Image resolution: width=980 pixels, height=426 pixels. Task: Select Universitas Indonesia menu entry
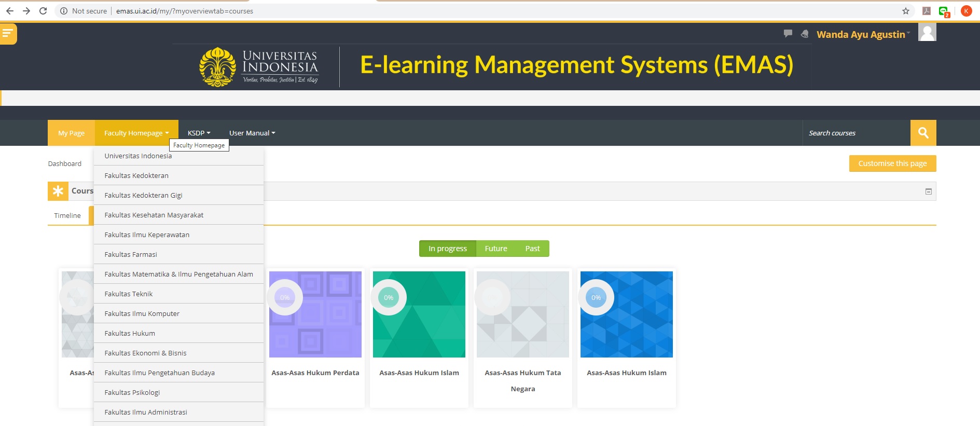(179, 156)
